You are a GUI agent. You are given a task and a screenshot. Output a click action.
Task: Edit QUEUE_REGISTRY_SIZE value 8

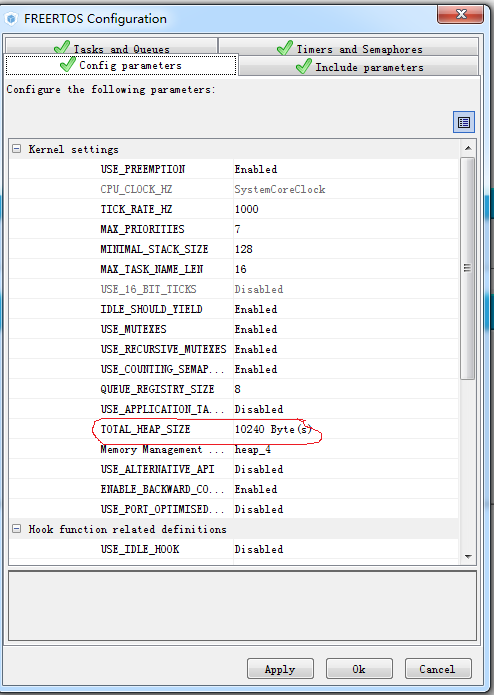(237, 389)
